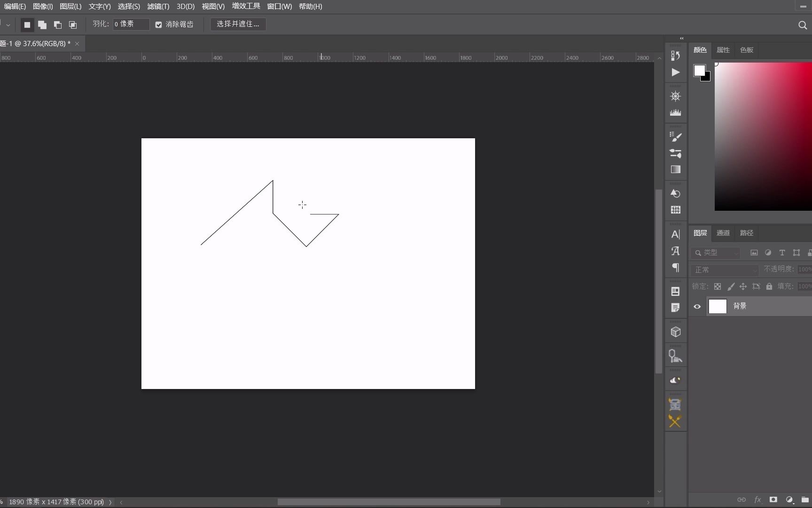Open the crossed brushes plugin icon
The image size is (812, 508).
[x=675, y=421]
